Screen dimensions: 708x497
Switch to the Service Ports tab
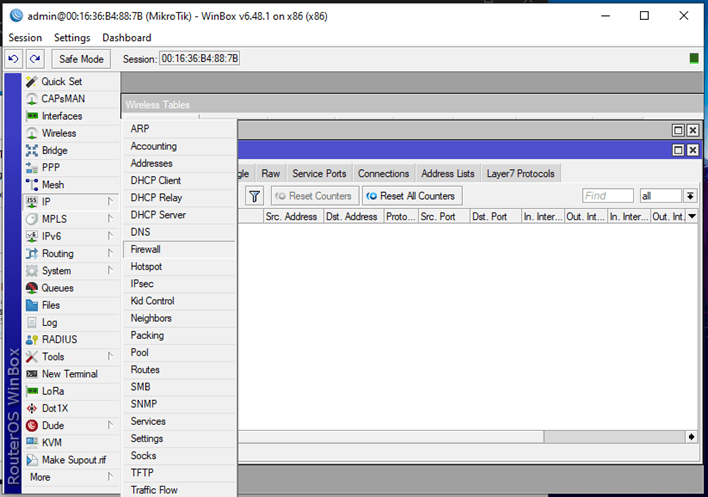click(x=319, y=174)
